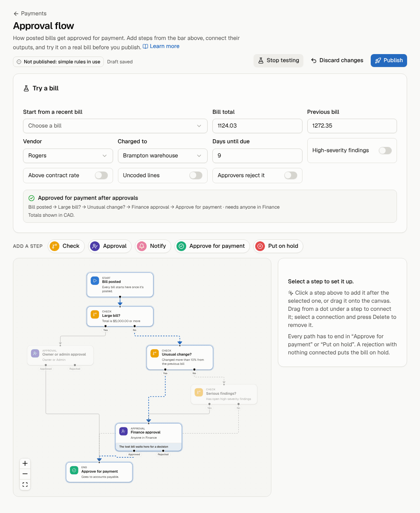Click the Rejected output dot of Finance approval
This screenshot has width=420, height=513.
click(163, 451)
